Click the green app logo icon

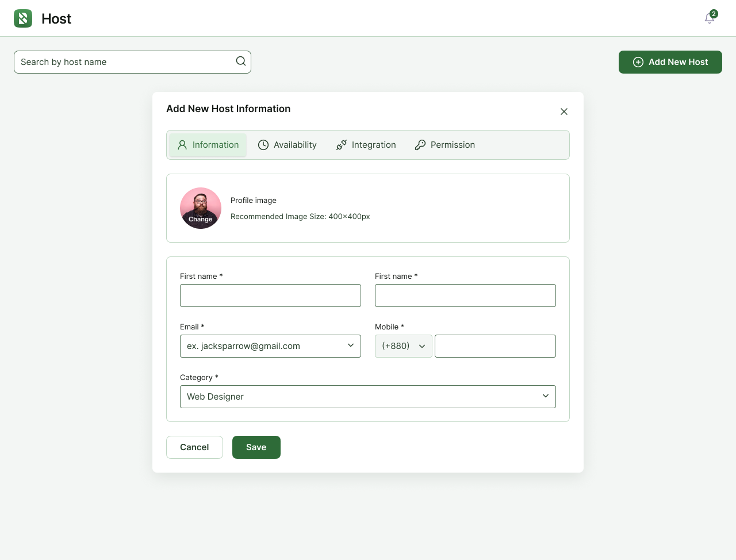click(x=23, y=18)
